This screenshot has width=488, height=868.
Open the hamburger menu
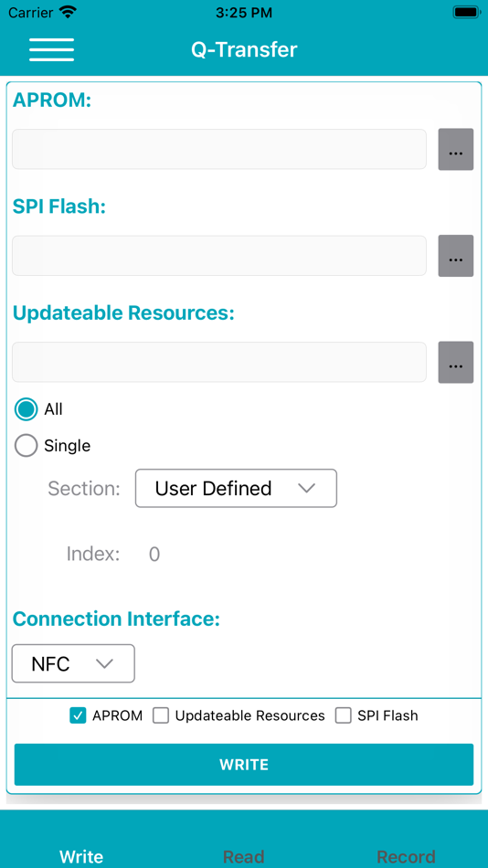tap(51, 50)
